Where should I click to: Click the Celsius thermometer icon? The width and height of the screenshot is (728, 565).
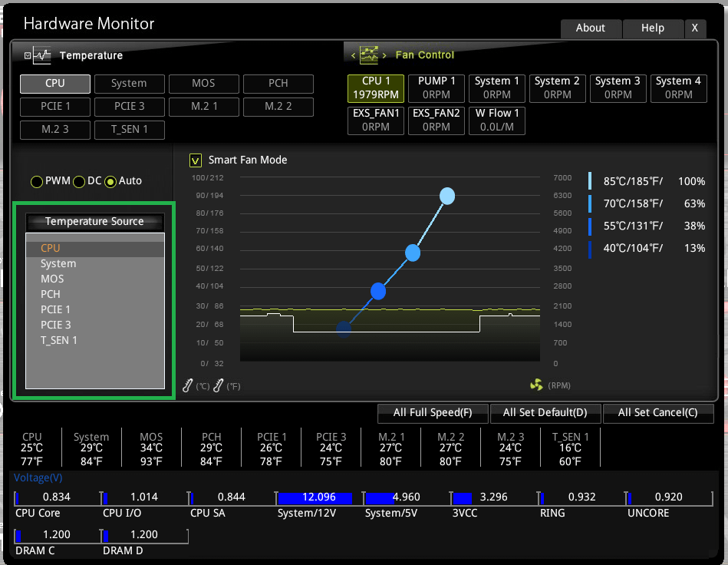click(188, 385)
